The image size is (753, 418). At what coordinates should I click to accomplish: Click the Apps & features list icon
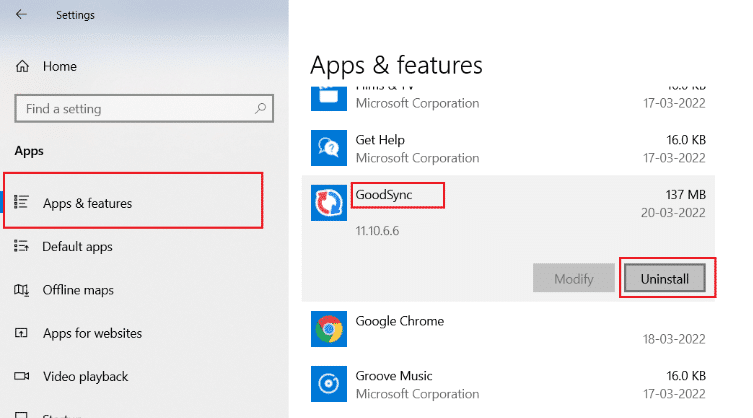(21, 202)
